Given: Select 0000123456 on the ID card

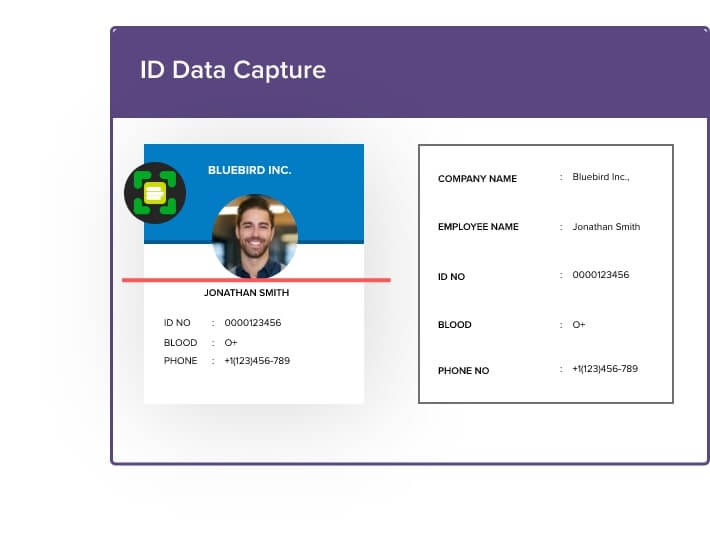Looking at the screenshot, I should click(253, 323).
